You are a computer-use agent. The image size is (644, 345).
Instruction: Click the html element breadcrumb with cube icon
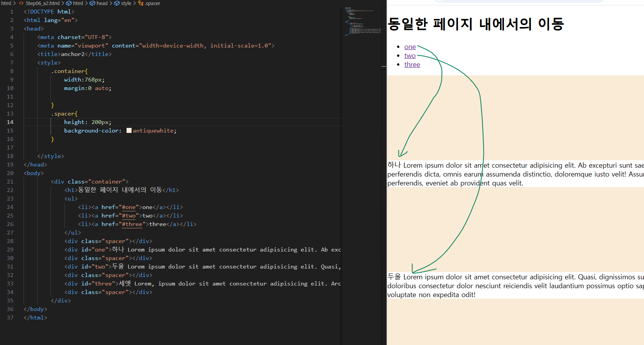click(x=75, y=3)
